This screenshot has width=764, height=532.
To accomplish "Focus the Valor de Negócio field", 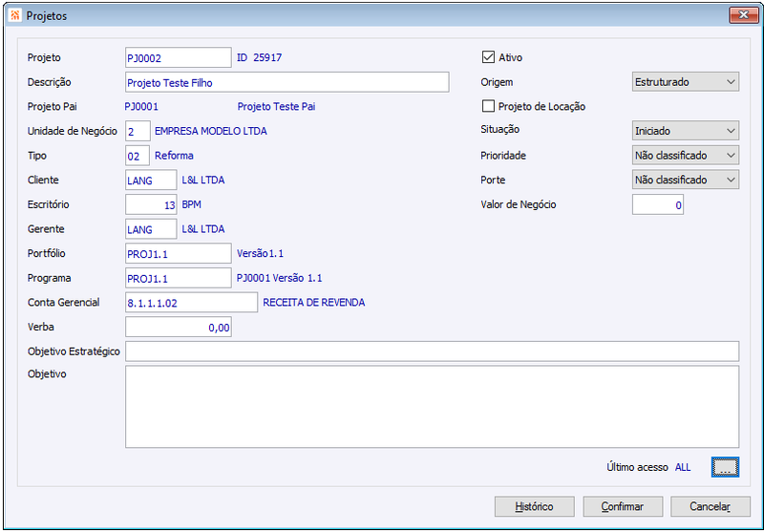I will [658, 204].
